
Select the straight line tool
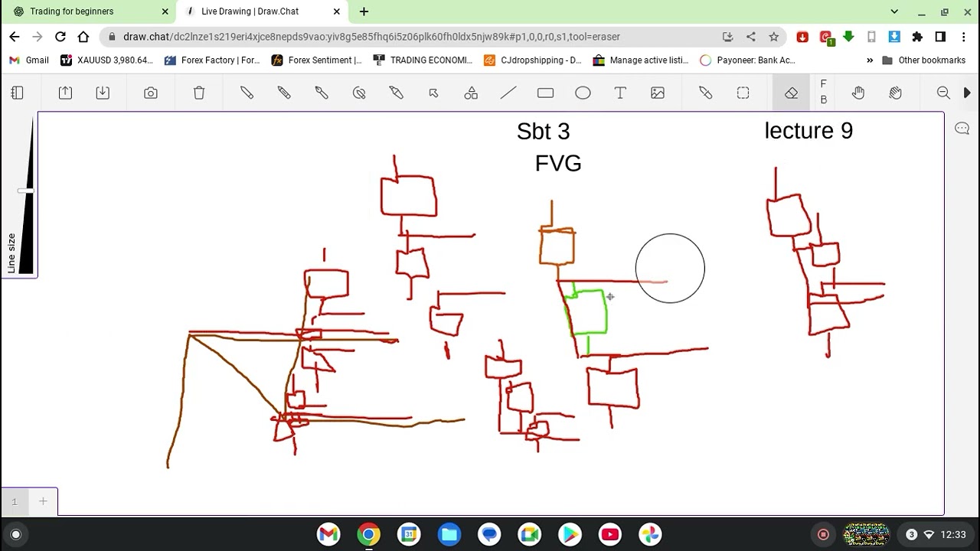point(508,93)
